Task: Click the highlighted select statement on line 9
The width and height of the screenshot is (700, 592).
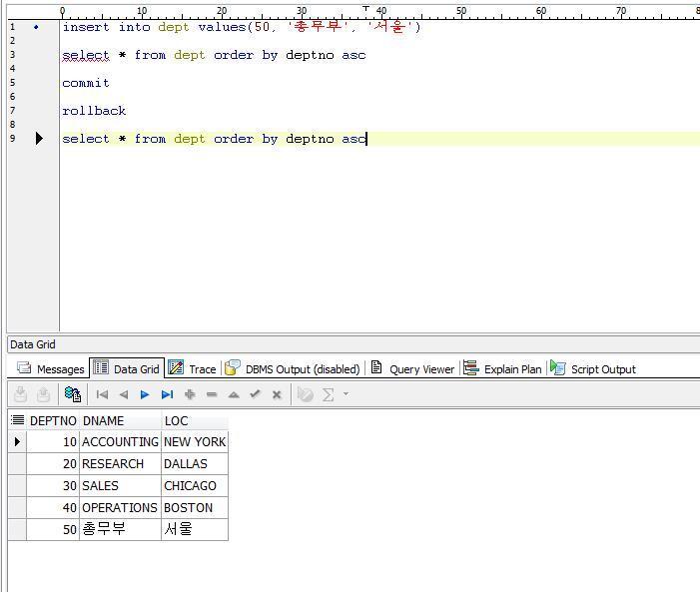Action: pos(214,139)
